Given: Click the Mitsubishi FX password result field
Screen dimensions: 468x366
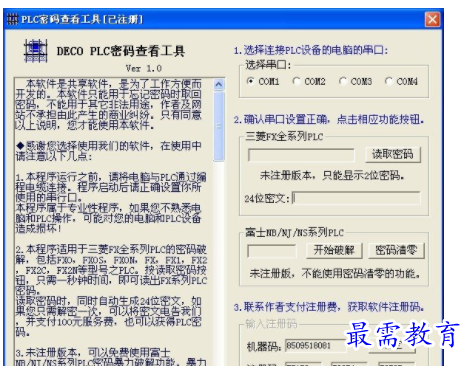Looking at the screenshot, I should click(x=301, y=155).
